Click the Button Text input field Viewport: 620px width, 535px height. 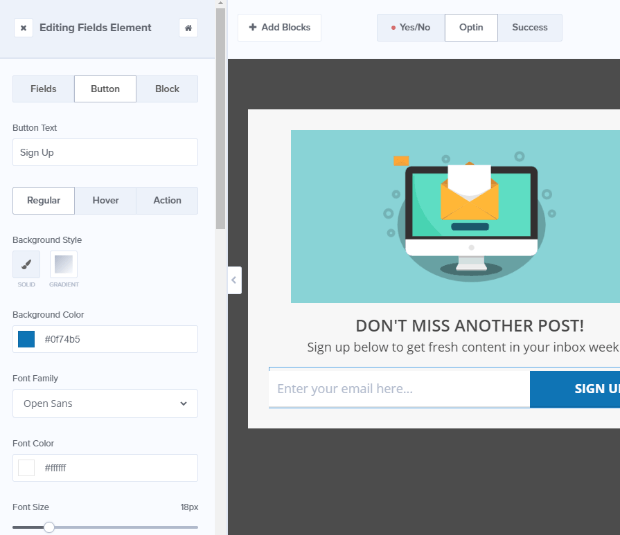105,152
